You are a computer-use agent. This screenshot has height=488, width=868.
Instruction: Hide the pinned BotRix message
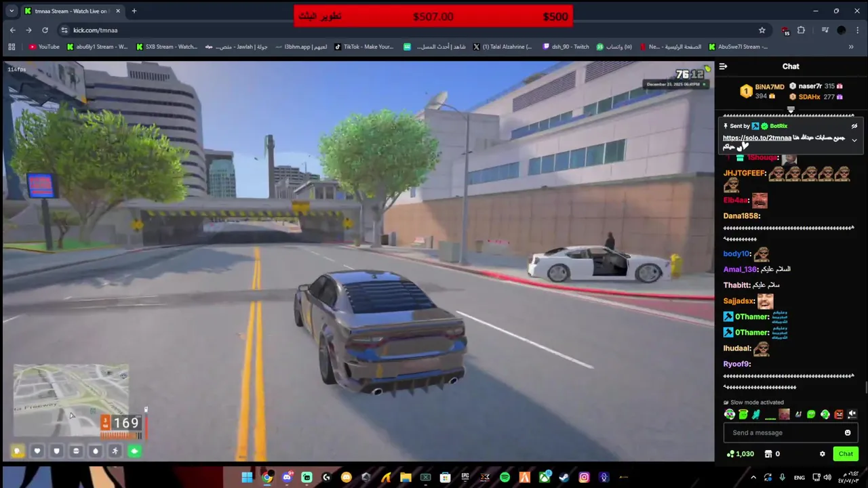pyautogui.click(x=854, y=126)
